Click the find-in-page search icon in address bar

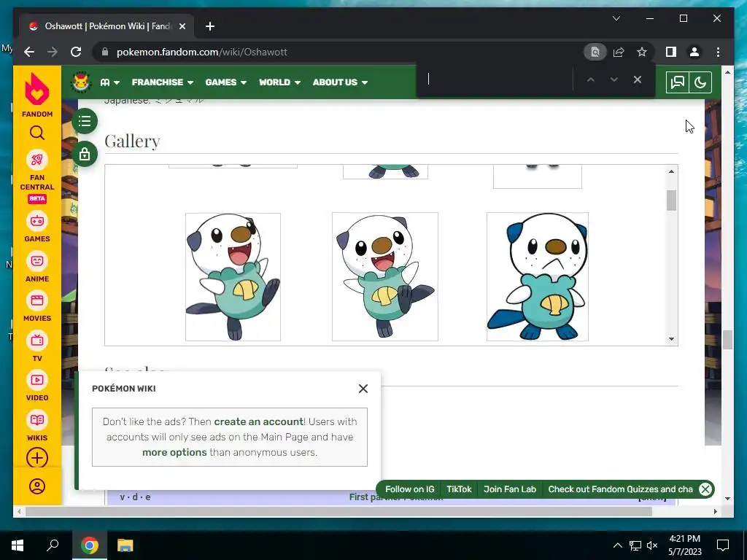(595, 52)
